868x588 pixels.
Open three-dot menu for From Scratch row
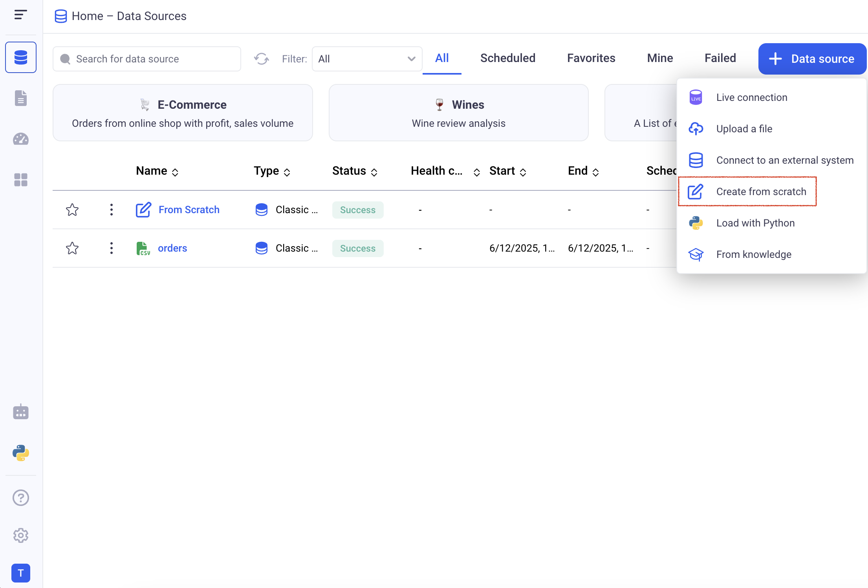pos(112,210)
